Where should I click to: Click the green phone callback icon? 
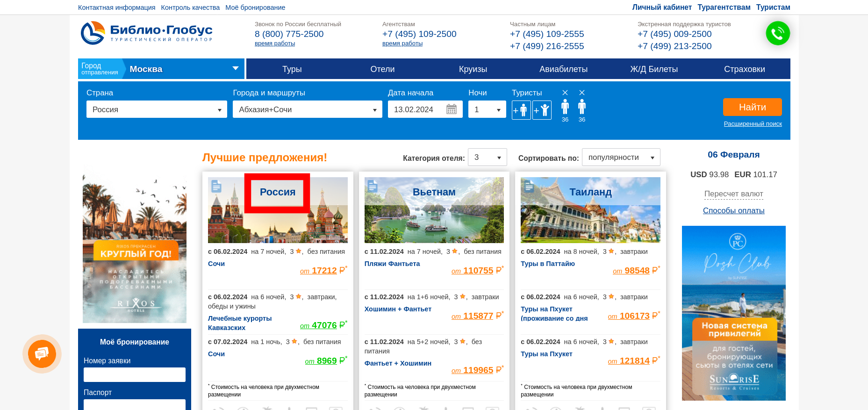[x=777, y=34]
